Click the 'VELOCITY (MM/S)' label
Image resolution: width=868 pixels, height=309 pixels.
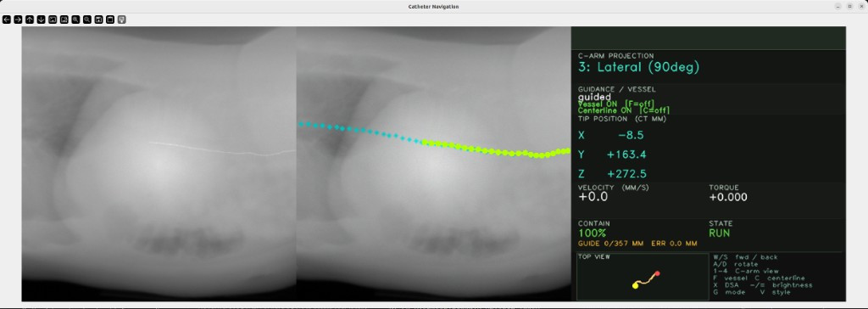614,188
